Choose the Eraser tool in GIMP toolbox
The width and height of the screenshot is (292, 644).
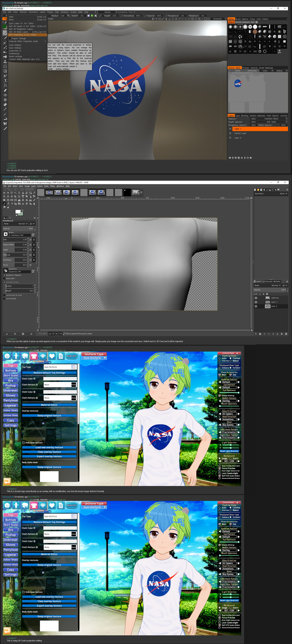coord(8,204)
